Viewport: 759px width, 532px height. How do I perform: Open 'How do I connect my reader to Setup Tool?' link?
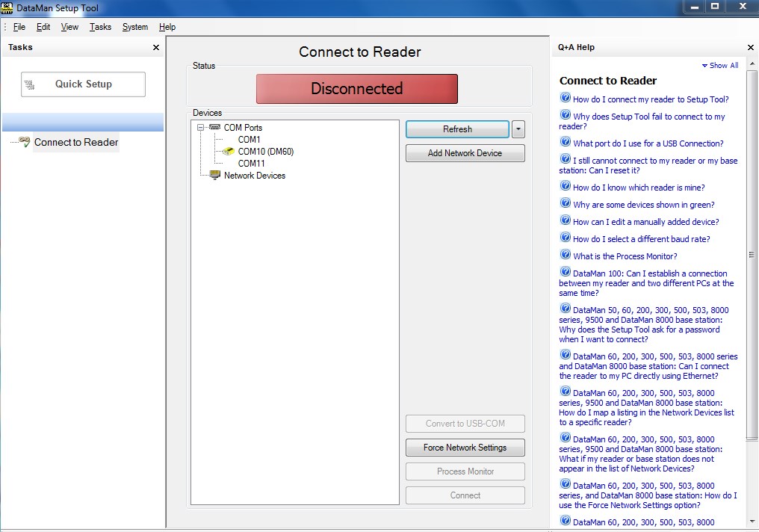click(x=651, y=99)
